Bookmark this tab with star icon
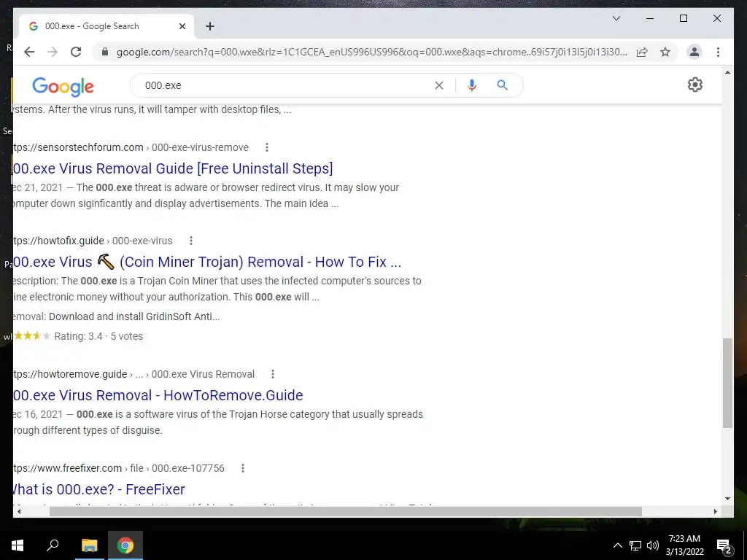The height and width of the screenshot is (560, 747). pos(665,52)
